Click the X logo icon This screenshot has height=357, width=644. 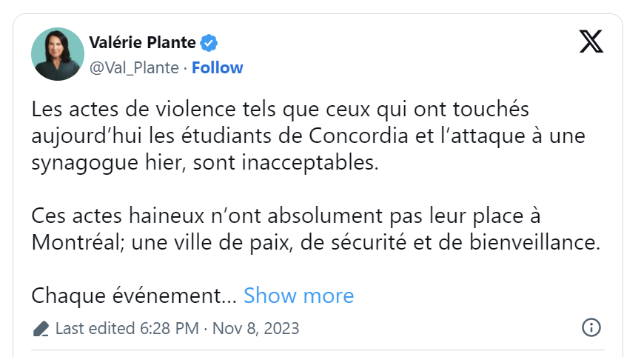coord(591,41)
